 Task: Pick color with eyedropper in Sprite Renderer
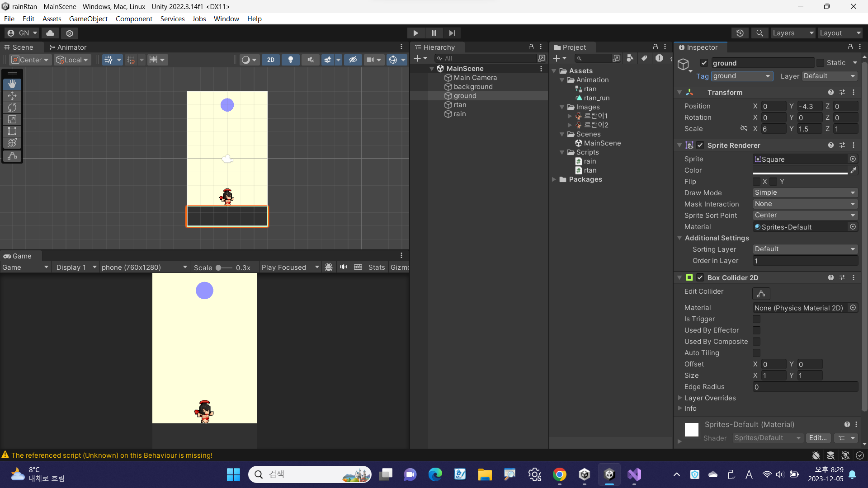(854, 170)
